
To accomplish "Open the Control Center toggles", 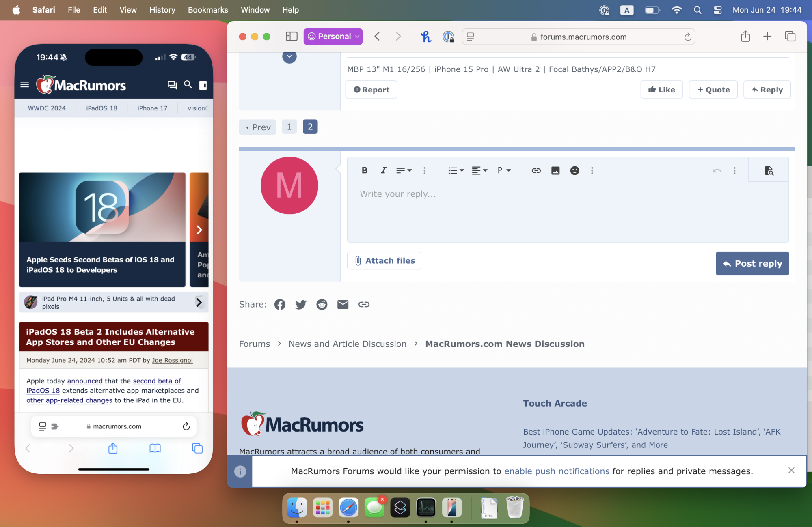I will coord(717,10).
